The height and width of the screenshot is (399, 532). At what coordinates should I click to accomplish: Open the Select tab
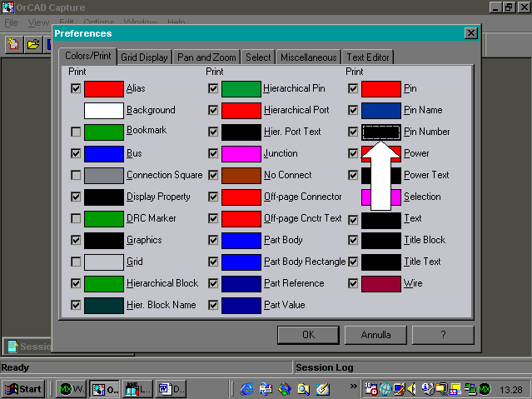(x=258, y=57)
